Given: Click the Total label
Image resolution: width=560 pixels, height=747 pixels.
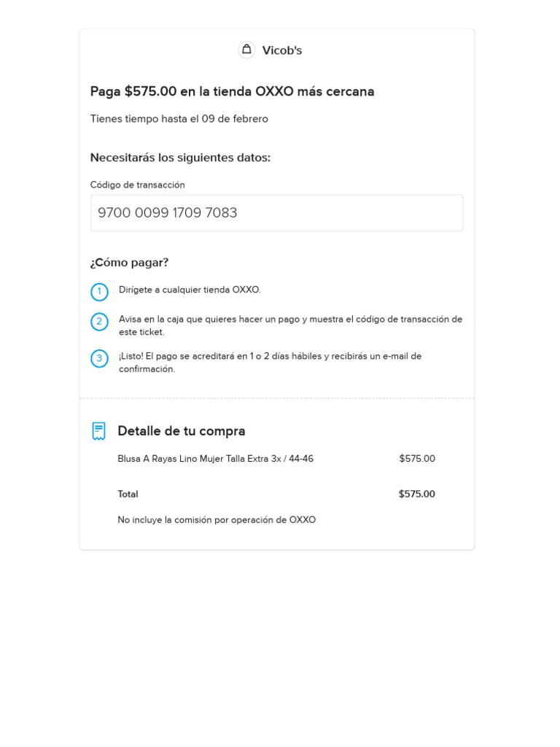Looking at the screenshot, I should tap(128, 494).
